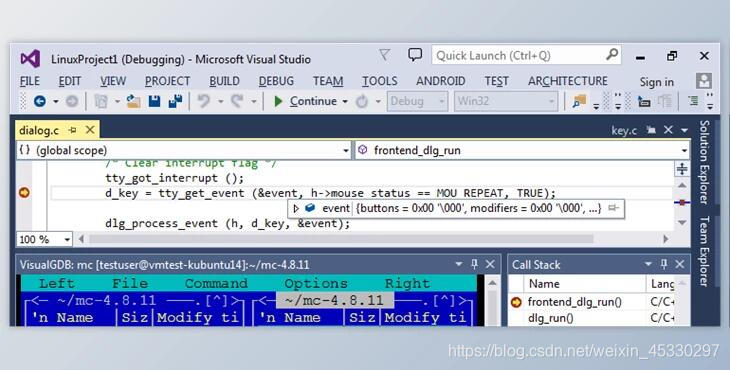The height and width of the screenshot is (370, 730).
Task: Click the Restart debugging circular icon
Action: [362, 101]
